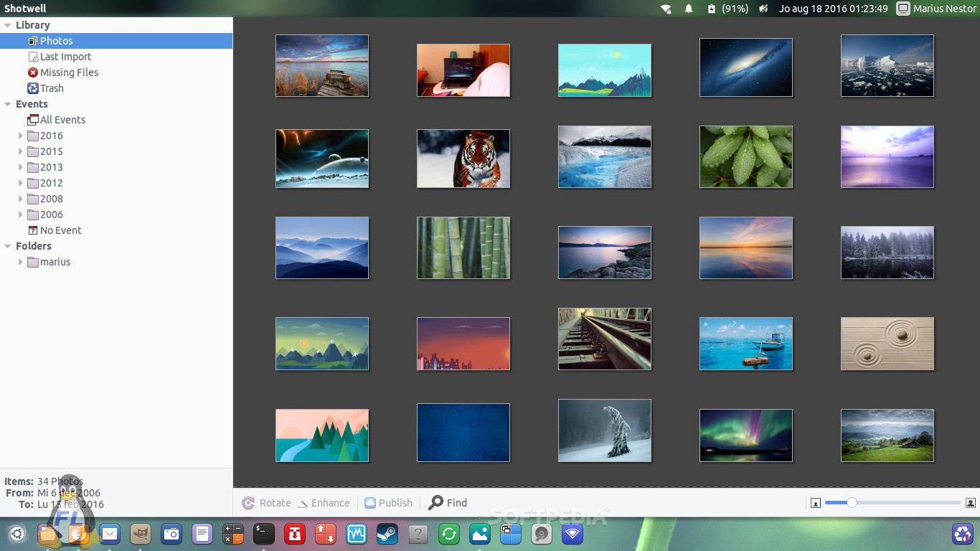Screen dimensions: 980x551
Task: Select the Photos icon in Library
Action: pos(34,41)
